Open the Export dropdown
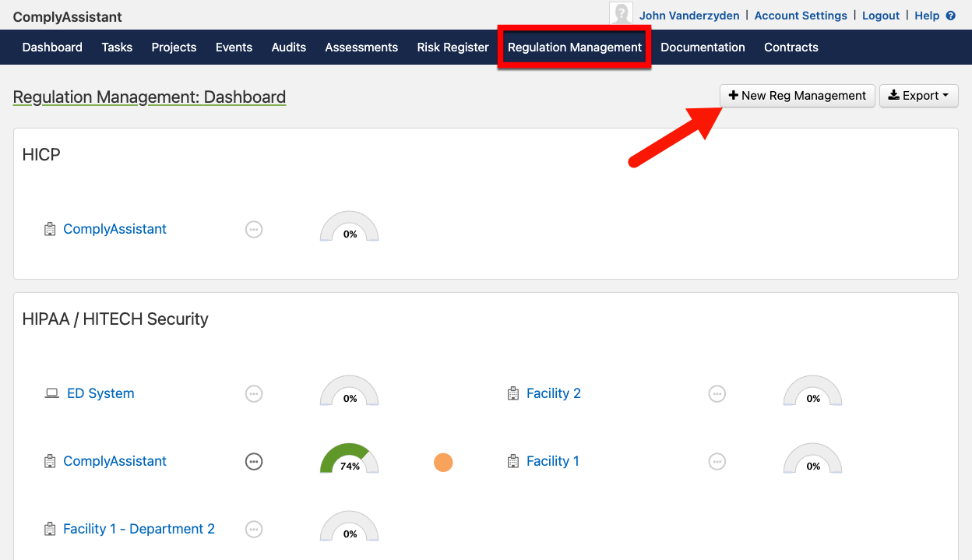 tap(919, 96)
